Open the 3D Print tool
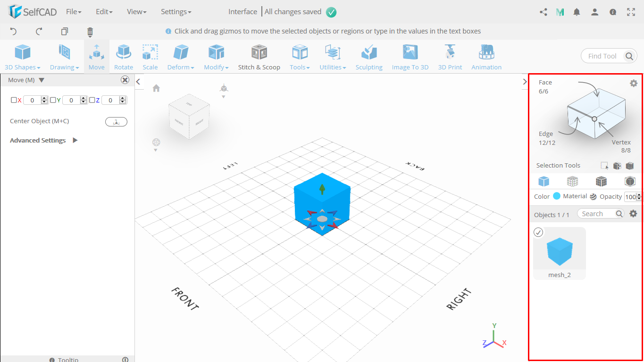This screenshot has height=362, width=644. tap(449, 56)
